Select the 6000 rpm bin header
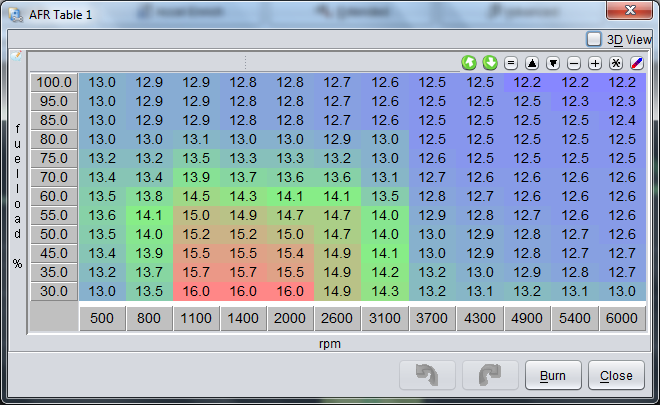The height and width of the screenshot is (405, 660). (622, 318)
